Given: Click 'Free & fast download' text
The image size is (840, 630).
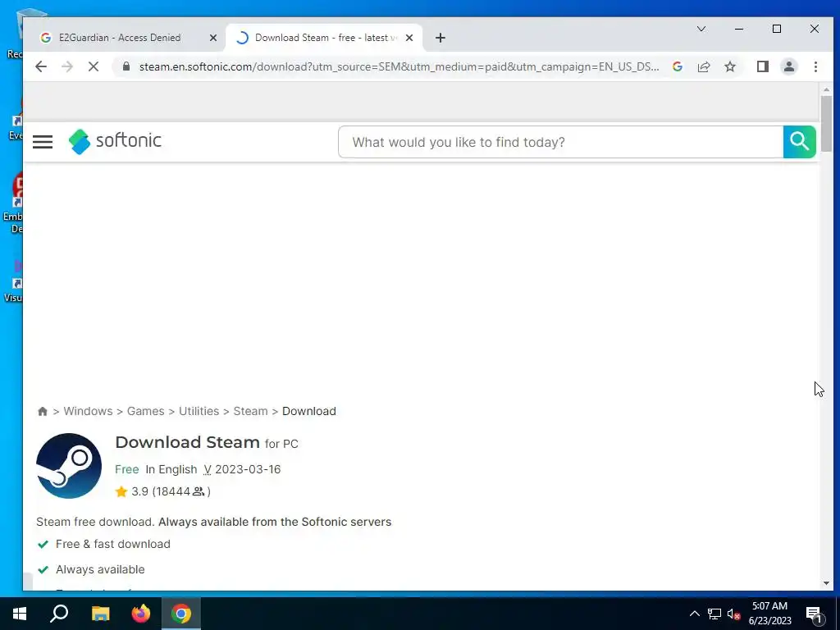Looking at the screenshot, I should [x=113, y=544].
